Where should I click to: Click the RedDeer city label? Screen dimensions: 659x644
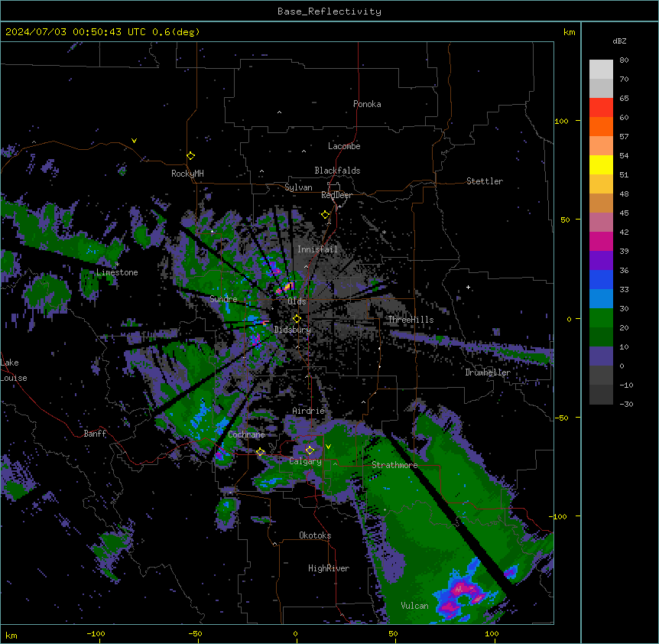click(x=336, y=195)
